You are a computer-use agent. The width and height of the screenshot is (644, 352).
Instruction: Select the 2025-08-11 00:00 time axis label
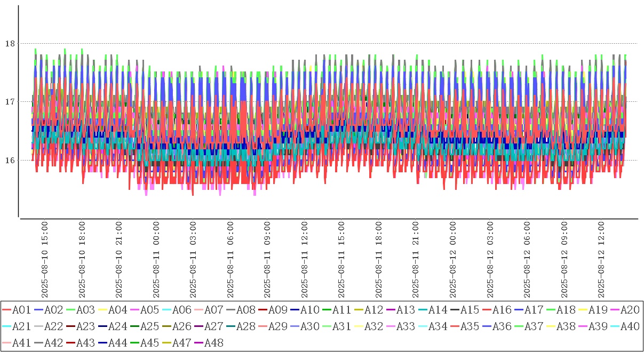156,260
